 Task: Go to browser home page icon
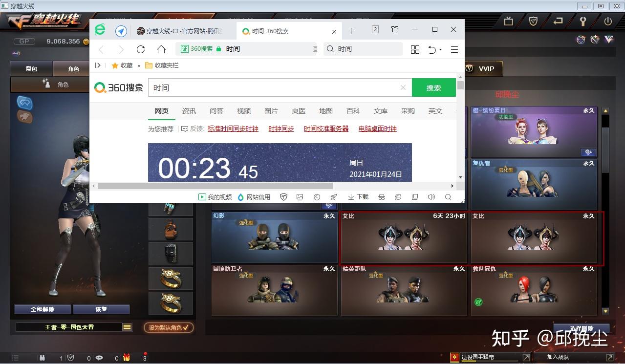pyautogui.click(x=161, y=49)
